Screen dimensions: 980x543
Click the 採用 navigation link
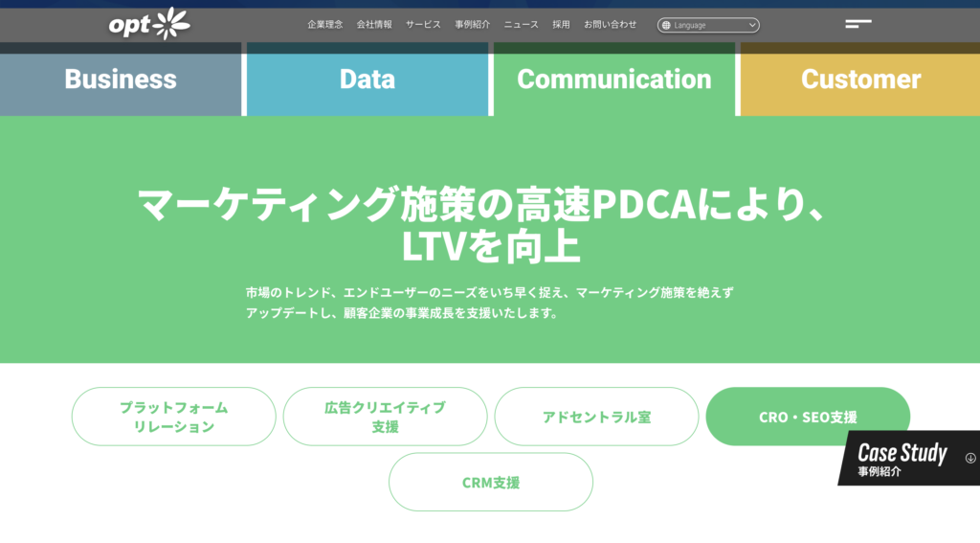click(561, 25)
